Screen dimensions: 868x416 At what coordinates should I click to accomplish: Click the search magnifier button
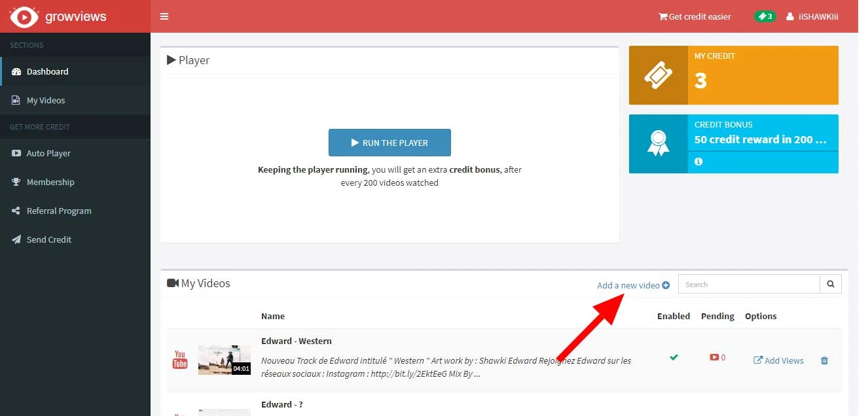click(x=831, y=284)
